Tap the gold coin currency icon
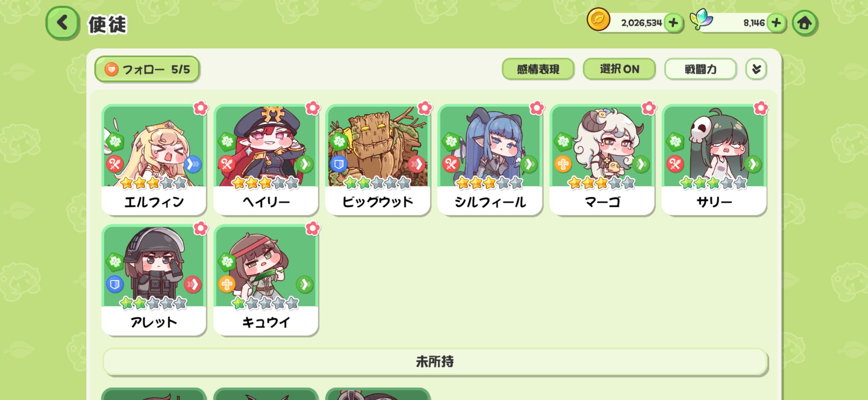Image resolution: width=868 pixels, height=400 pixels. pyautogui.click(x=598, y=20)
